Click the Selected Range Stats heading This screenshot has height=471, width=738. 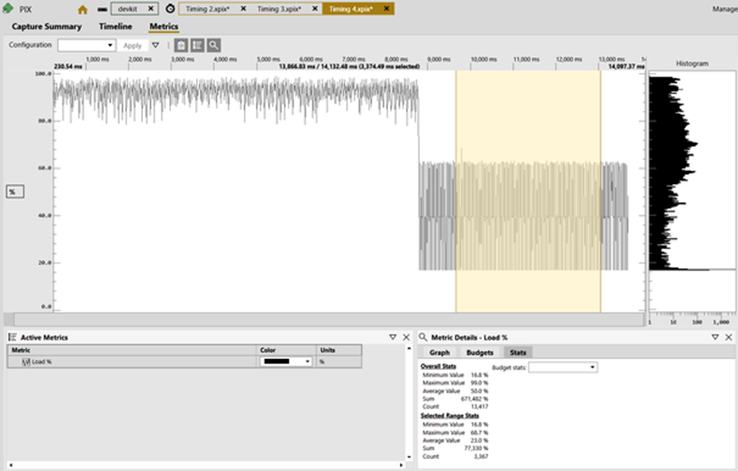[449, 415]
